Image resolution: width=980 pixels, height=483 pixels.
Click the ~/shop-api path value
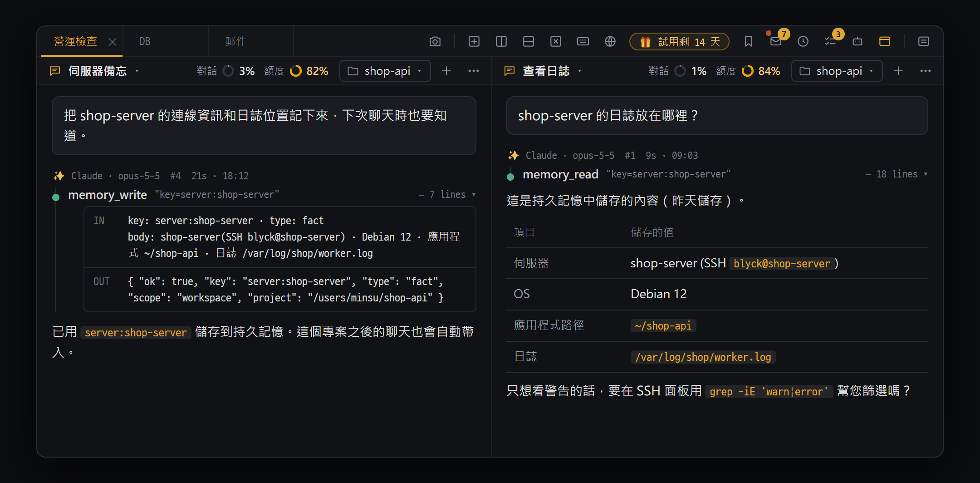pyautogui.click(x=663, y=326)
